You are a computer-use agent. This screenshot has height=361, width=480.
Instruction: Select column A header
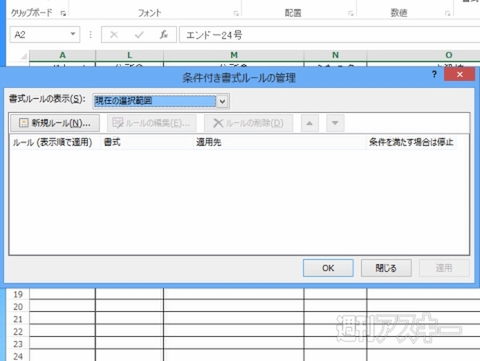pyautogui.click(x=62, y=55)
